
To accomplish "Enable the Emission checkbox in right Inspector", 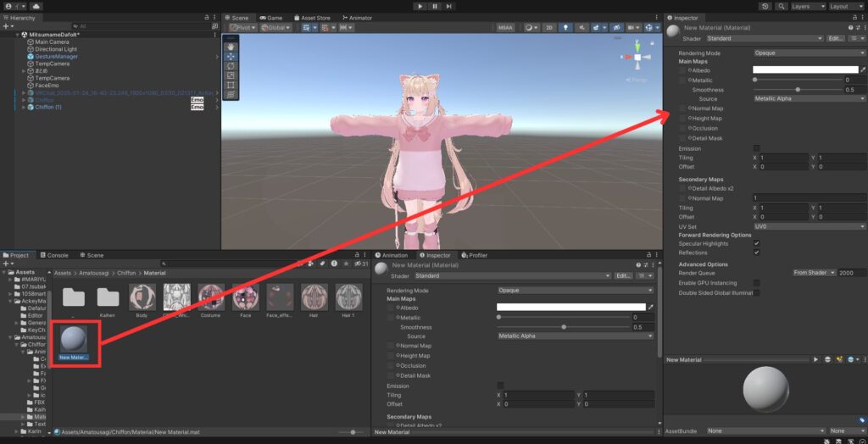I will click(x=756, y=148).
